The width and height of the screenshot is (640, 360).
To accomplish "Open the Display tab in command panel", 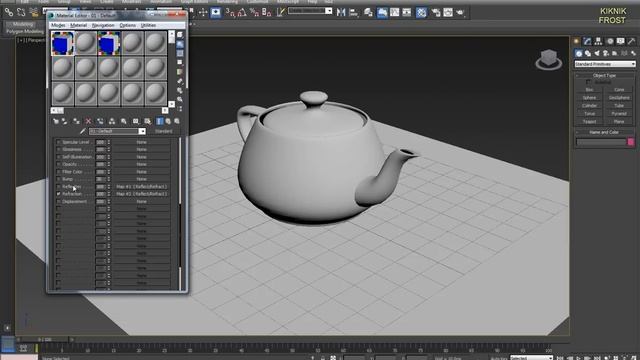I will [620, 41].
